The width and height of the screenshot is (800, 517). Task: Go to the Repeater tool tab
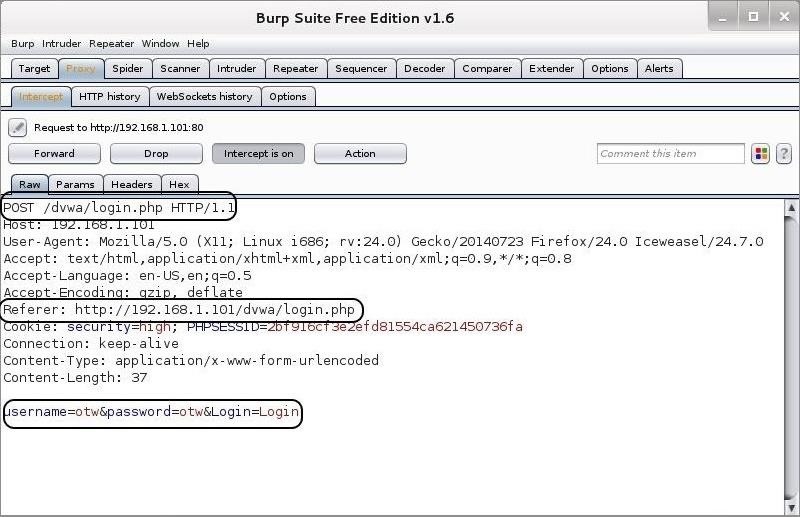click(295, 68)
